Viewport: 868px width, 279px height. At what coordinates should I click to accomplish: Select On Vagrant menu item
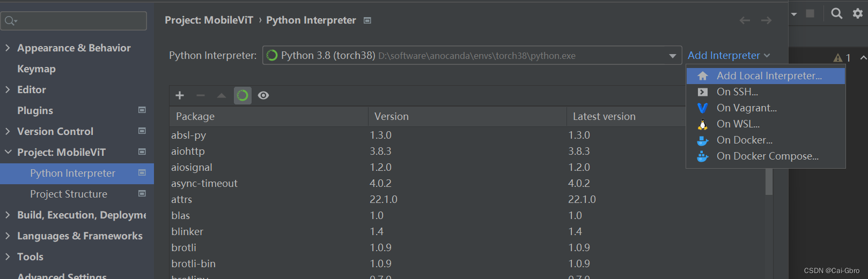coord(766,108)
